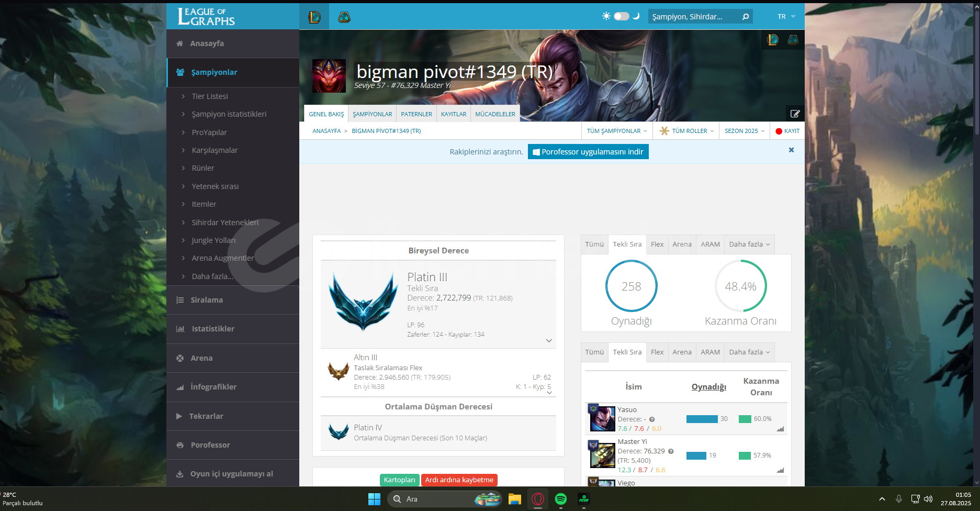Click Yasuo champion portrait

(602, 418)
